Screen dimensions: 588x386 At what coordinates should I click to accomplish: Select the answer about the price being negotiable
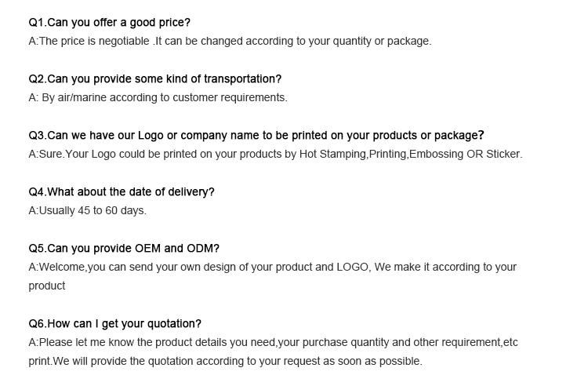pos(230,41)
